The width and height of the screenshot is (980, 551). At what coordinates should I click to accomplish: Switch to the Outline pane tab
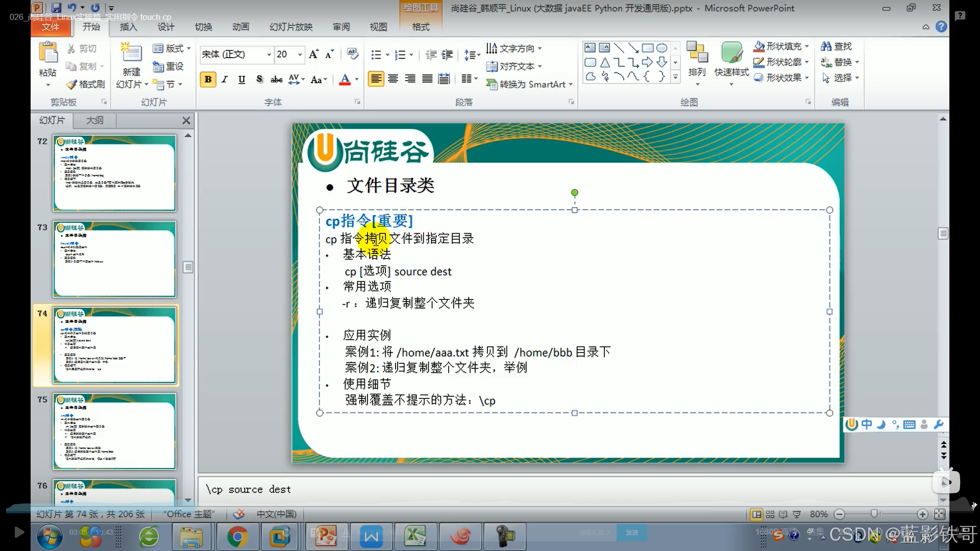[x=94, y=120]
